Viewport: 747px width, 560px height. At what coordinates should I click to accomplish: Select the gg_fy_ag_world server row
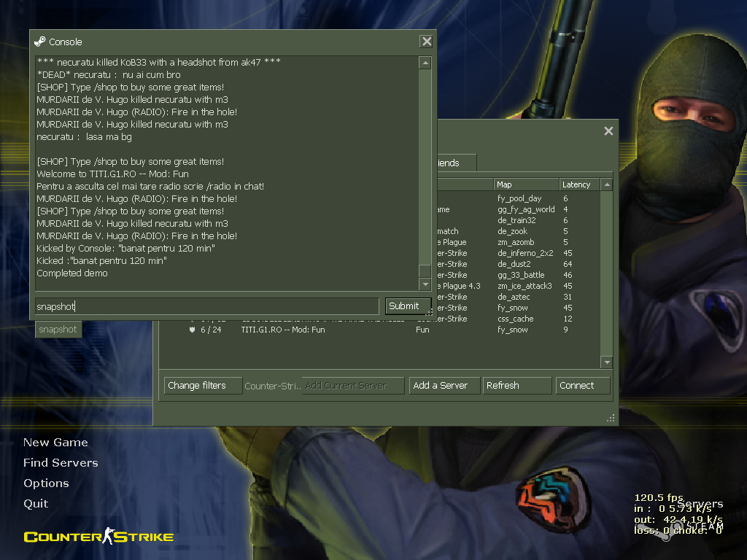pos(519,209)
